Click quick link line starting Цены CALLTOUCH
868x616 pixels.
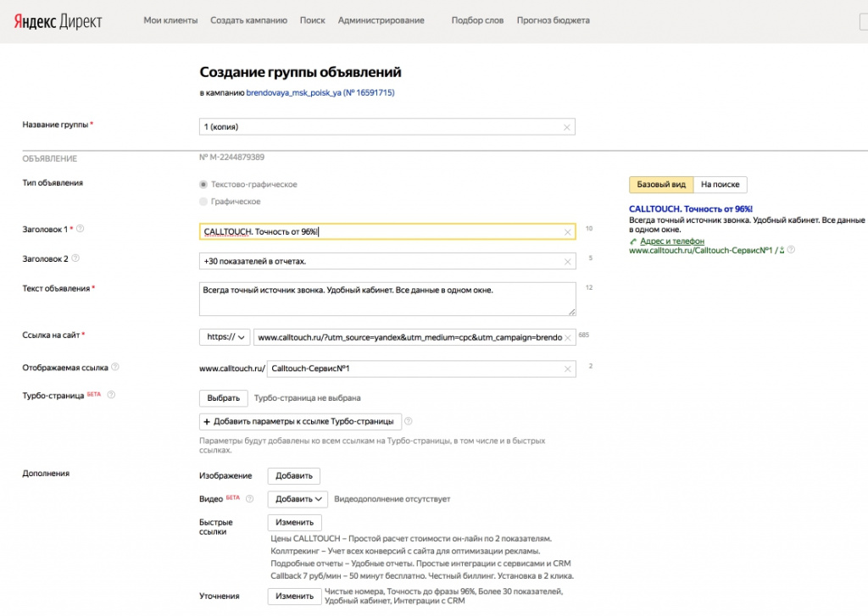tap(411, 539)
